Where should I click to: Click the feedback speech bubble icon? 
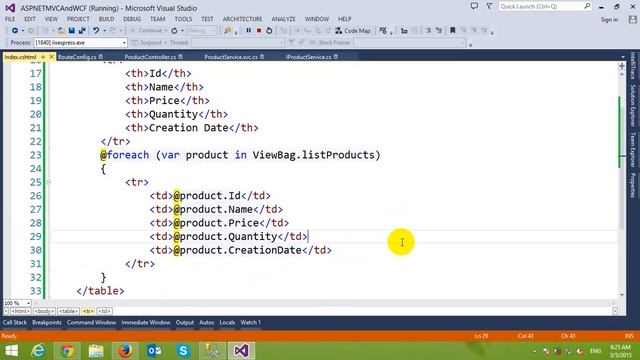click(474, 6)
